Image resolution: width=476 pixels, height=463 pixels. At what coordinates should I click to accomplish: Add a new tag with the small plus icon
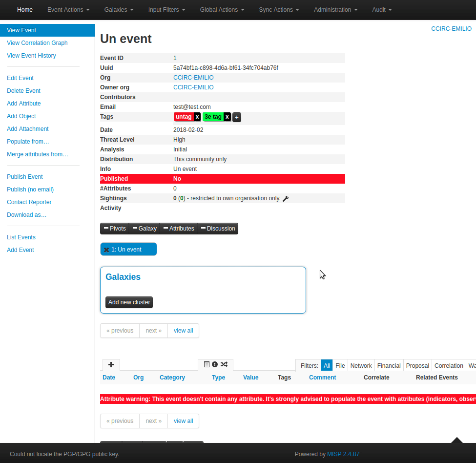point(237,117)
